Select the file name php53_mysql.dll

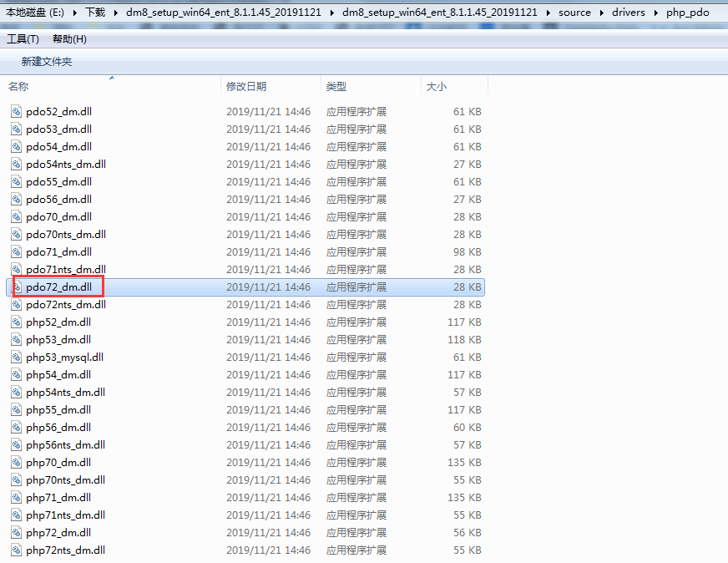pos(64,358)
